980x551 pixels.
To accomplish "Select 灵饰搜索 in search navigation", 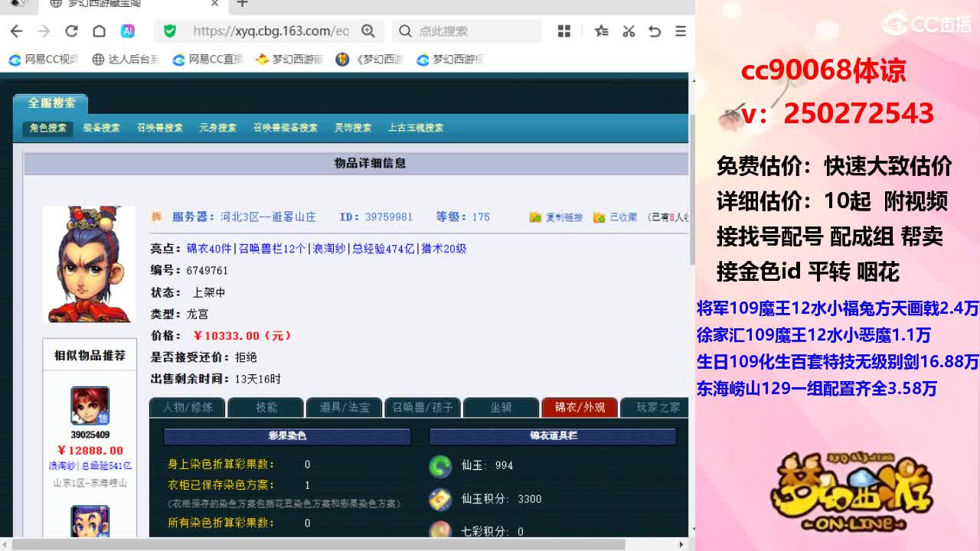I will [x=353, y=128].
